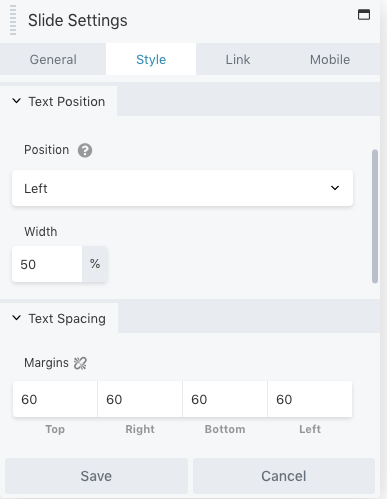
Task: Click the panel vertical scrollbar
Action: (x=375, y=217)
